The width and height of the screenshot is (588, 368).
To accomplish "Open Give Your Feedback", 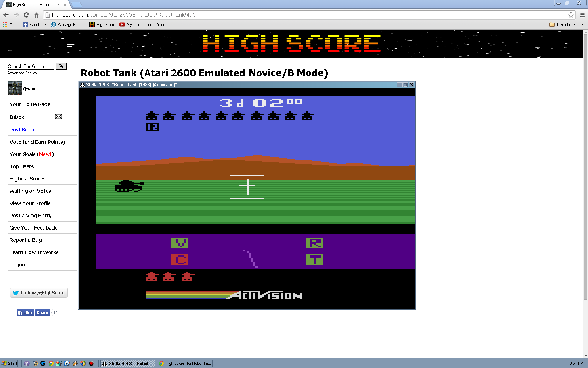I will [33, 228].
